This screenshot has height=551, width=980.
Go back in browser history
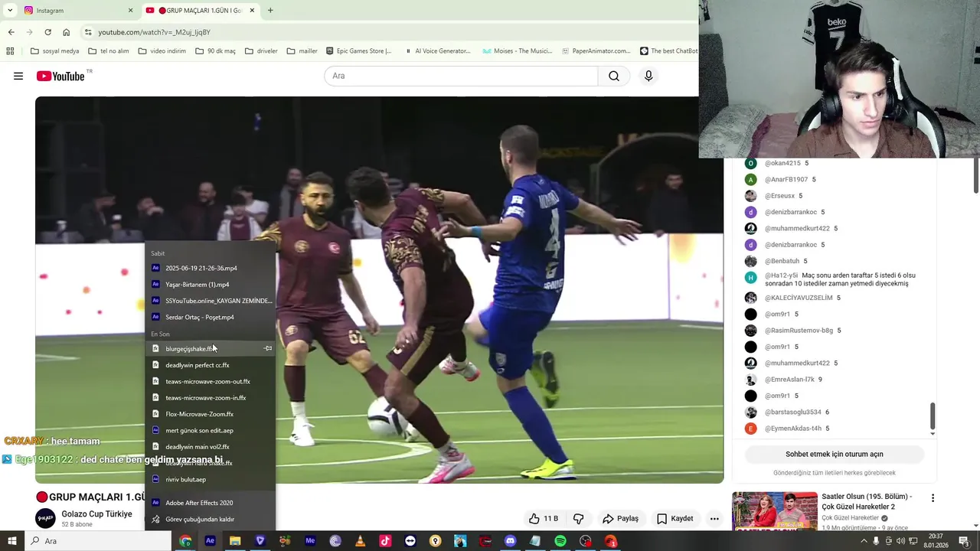click(x=11, y=32)
